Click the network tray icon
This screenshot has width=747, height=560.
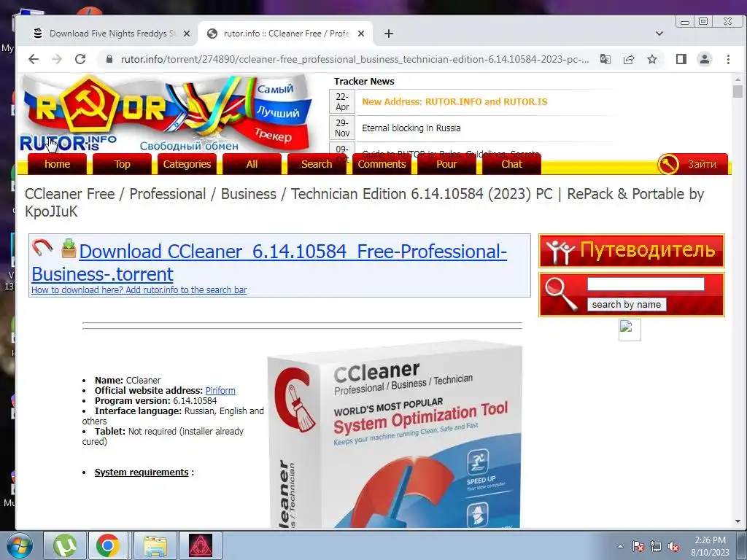pos(656,546)
